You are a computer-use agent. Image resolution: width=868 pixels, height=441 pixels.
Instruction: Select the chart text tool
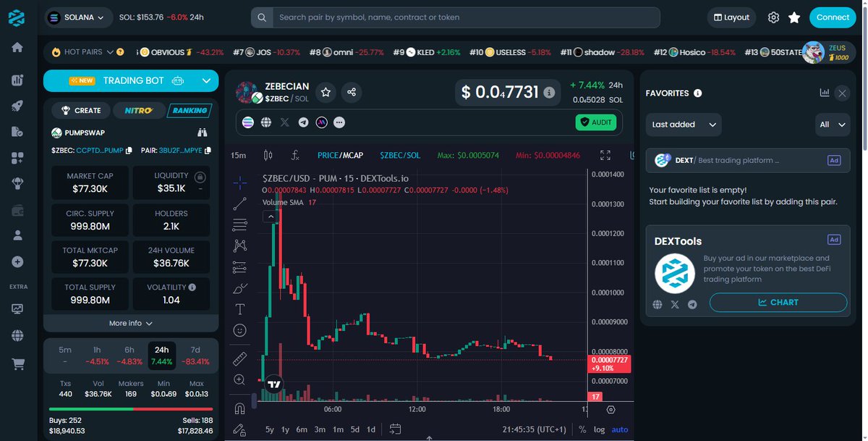239,309
